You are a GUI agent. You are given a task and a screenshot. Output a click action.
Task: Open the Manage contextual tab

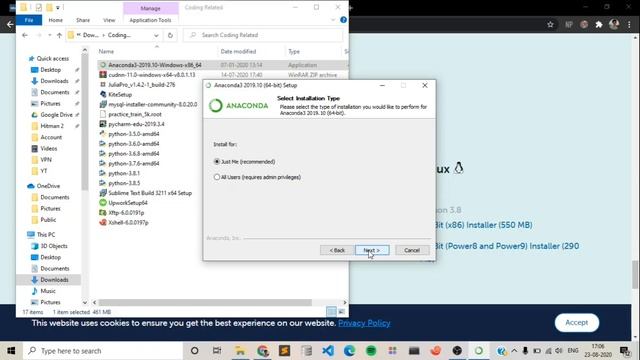click(x=150, y=8)
